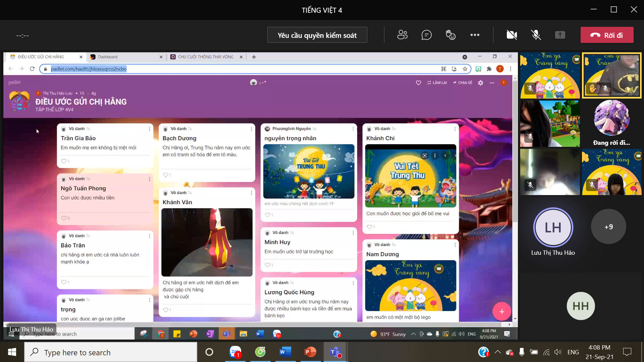
Task: Open more actions ellipsis in Teams toolbar
Action: click(x=475, y=35)
